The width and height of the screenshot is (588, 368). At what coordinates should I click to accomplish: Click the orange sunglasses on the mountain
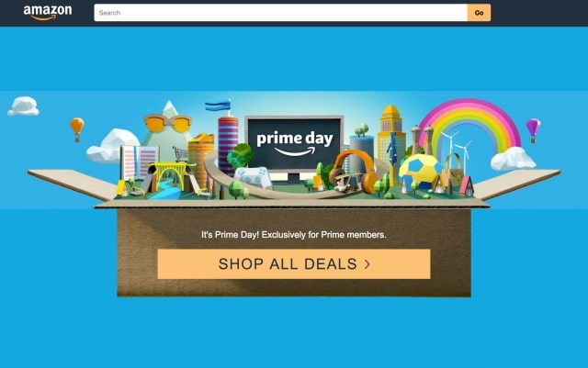(167, 123)
